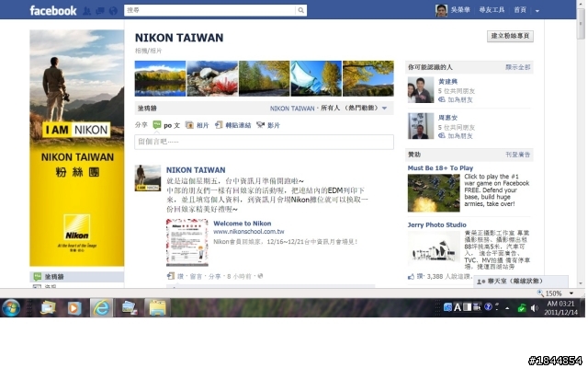
Task: Click the share icon beside 讚 under the post
Action: coord(171,276)
